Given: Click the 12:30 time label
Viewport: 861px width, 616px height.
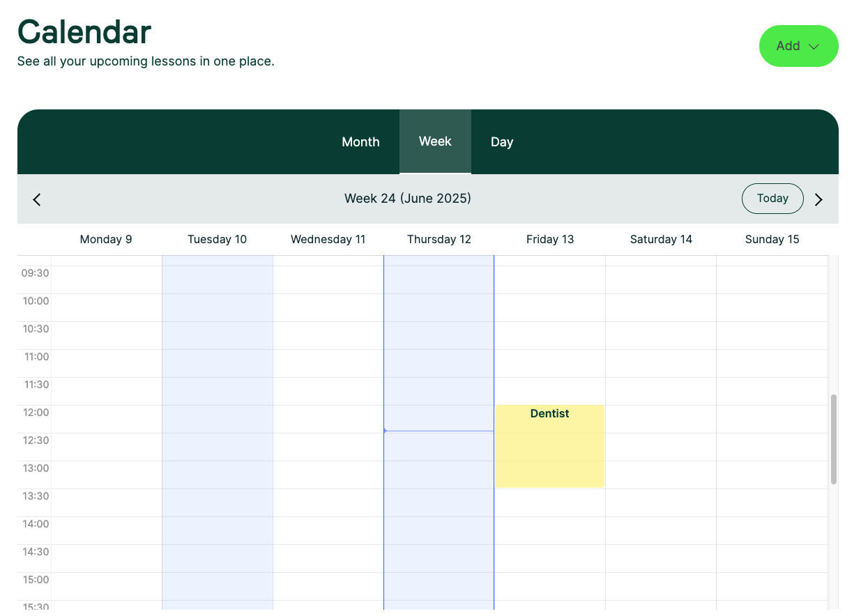Looking at the screenshot, I should [x=35, y=440].
